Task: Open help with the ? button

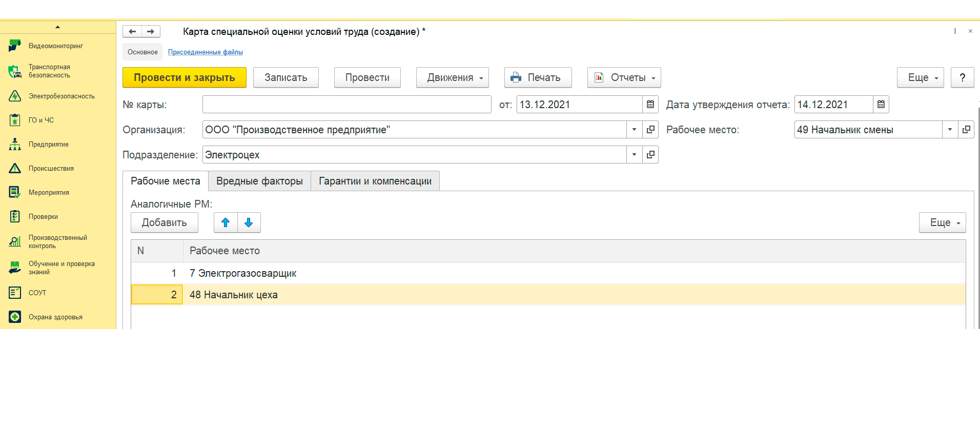Action: tap(963, 77)
